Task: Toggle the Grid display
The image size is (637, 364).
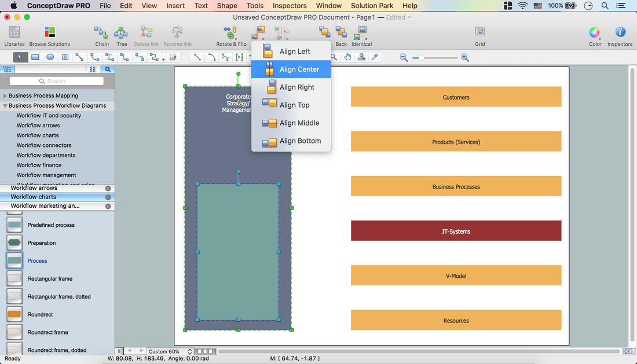Action: coord(480,32)
